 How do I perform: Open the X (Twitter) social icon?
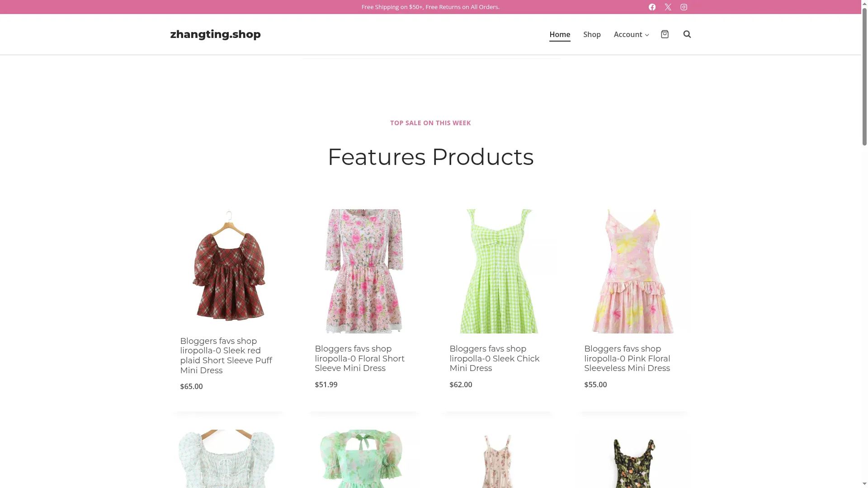668,7
